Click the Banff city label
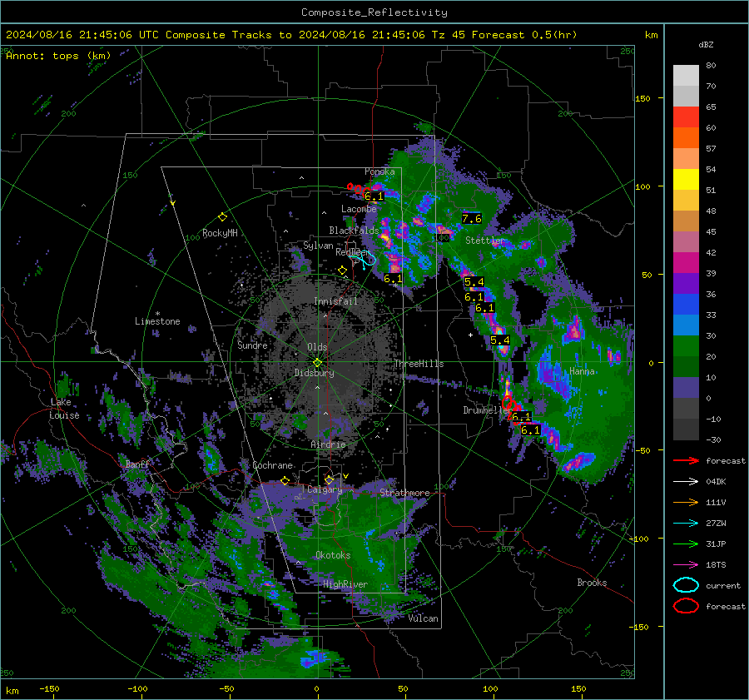The image size is (749, 700). coord(137,464)
